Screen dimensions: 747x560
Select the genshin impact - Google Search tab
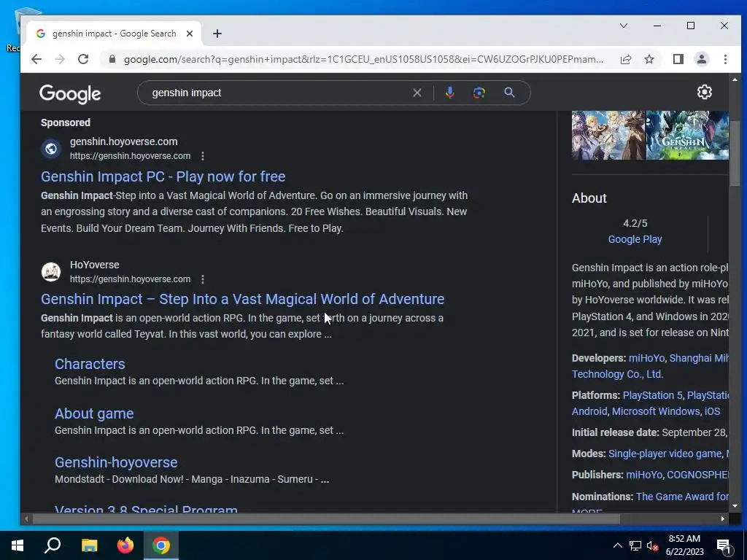pos(115,34)
